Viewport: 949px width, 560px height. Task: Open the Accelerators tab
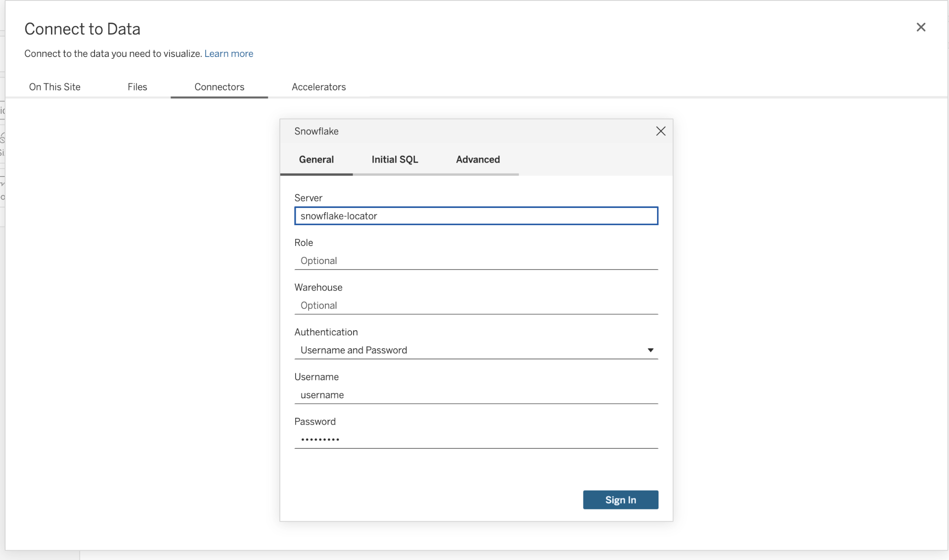pos(318,87)
